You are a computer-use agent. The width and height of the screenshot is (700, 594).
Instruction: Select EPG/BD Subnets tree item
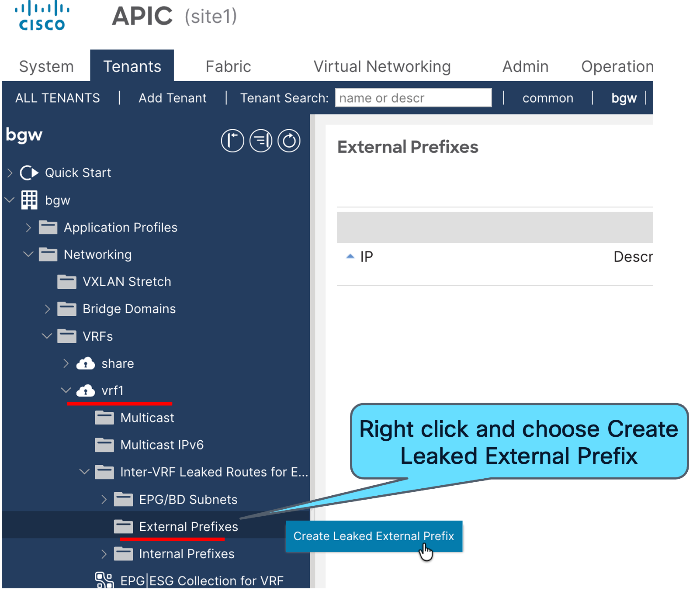coord(188,499)
